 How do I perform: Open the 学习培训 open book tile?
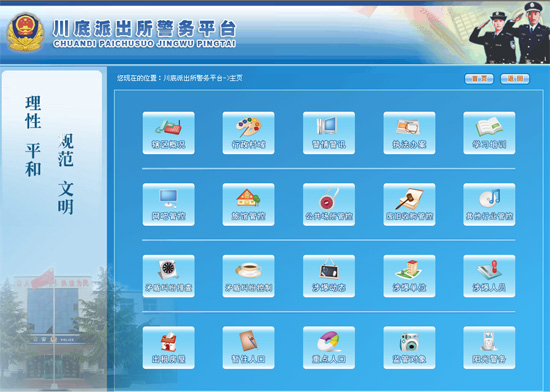(x=489, y=133)
